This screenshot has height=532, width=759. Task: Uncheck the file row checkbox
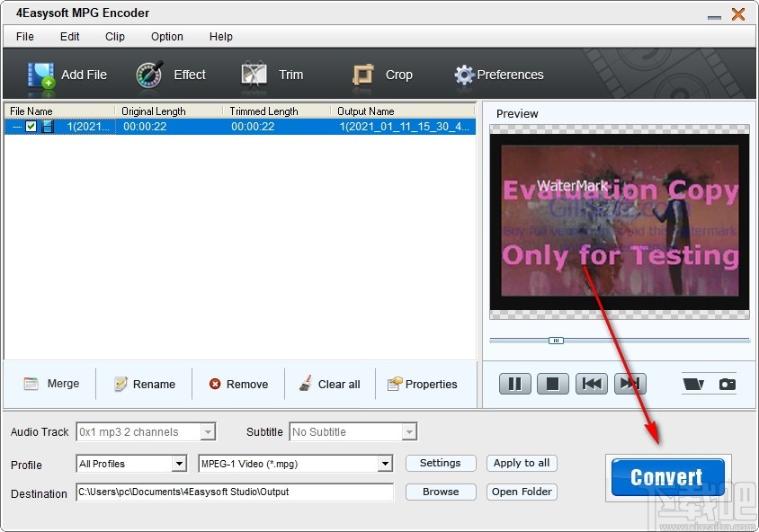click(31, 127)
